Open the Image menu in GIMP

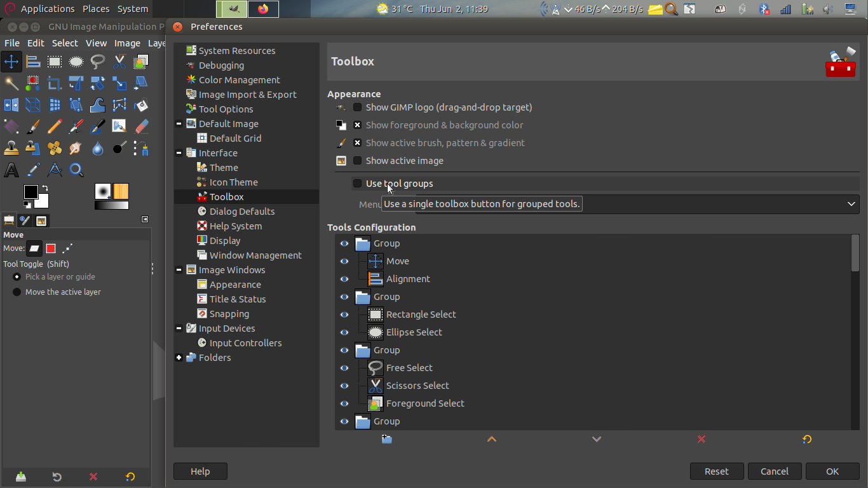click(x=127, y=43)
